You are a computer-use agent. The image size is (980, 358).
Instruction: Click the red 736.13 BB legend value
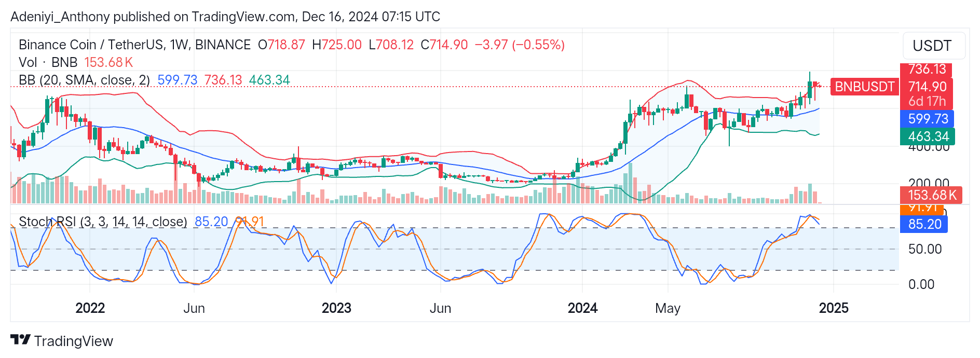tap(223, 80)
